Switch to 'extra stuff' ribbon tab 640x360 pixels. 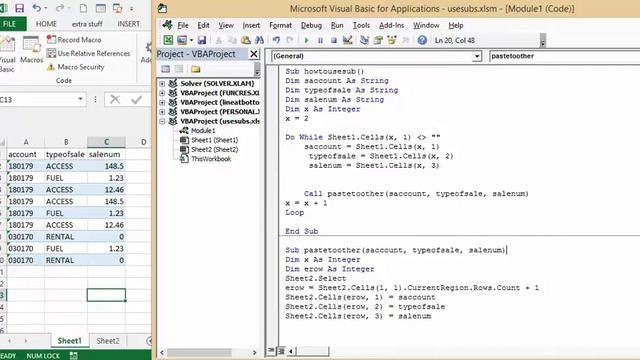coord(87,24)
